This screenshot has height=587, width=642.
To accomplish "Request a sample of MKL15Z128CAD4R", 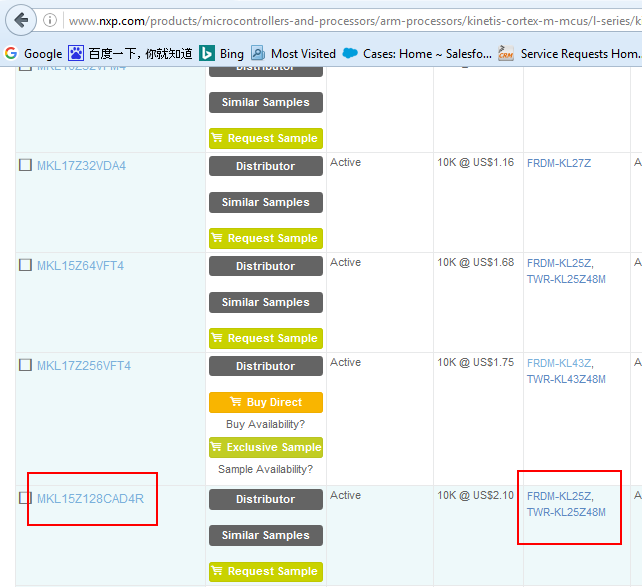I will [266, 571].
